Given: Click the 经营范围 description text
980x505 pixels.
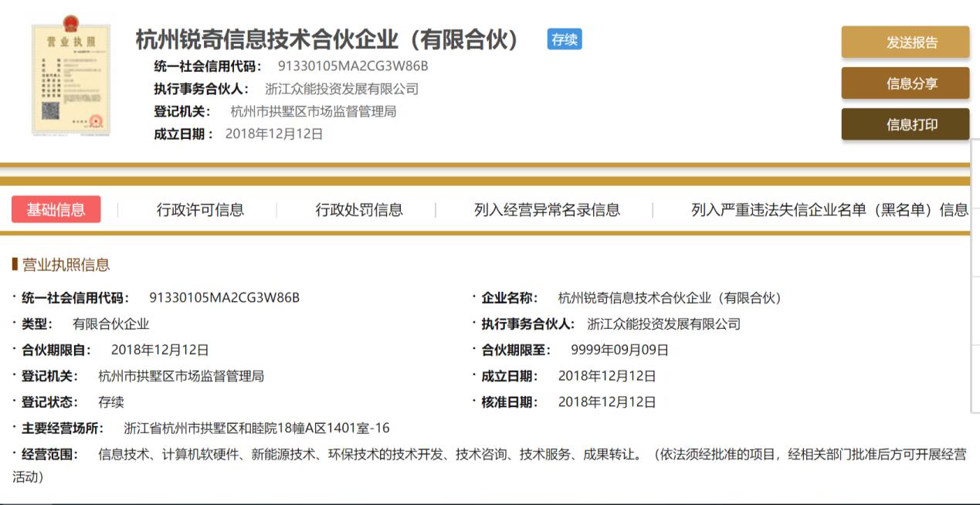Looking at the screenshot, I should click(x=489, y=466).
